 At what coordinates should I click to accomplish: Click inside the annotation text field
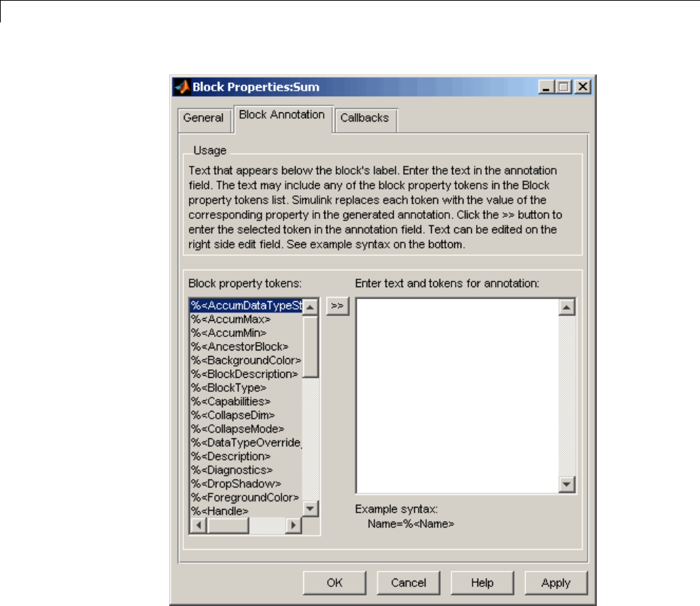point(458,396)
